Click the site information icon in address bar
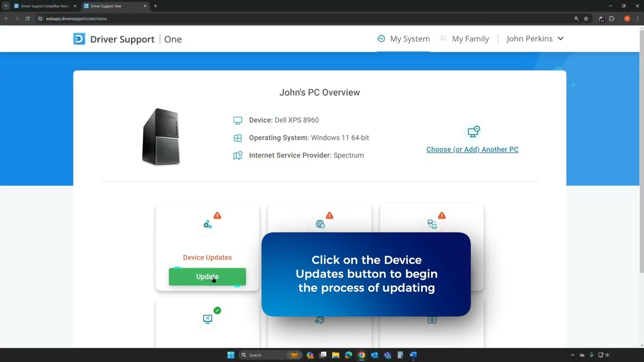Image resolution: width=644 pixels, height=362 pixels. coord(40,19)
